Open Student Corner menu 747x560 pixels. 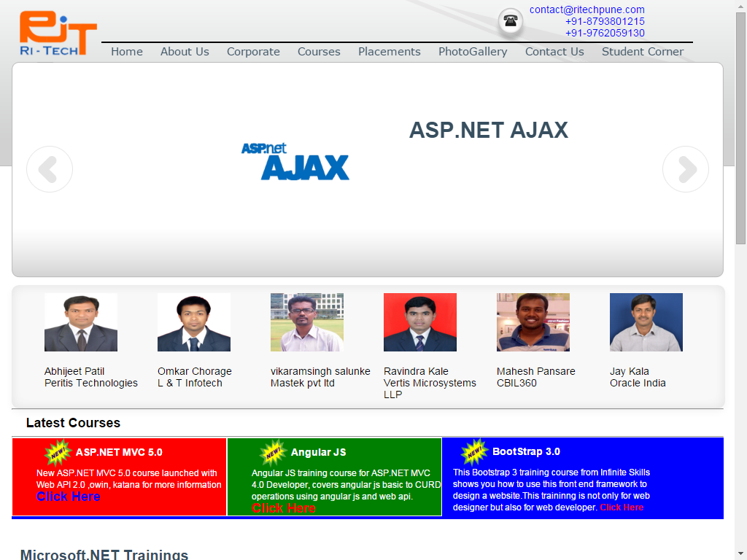click(642, 52)
